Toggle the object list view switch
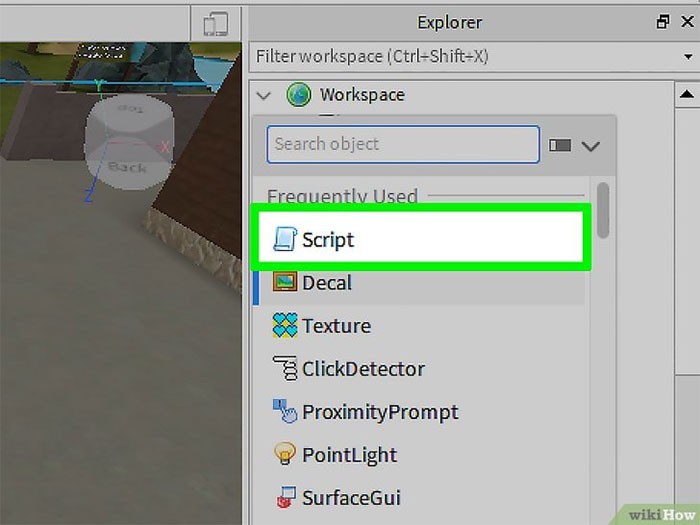700x525 pixels. [x=560, y=145]
